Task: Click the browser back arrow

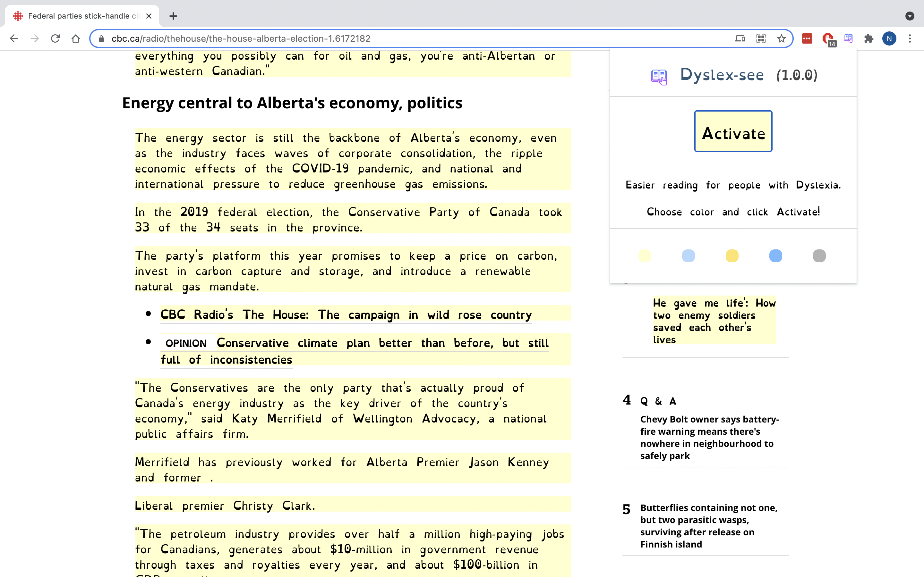Action: 14,38
